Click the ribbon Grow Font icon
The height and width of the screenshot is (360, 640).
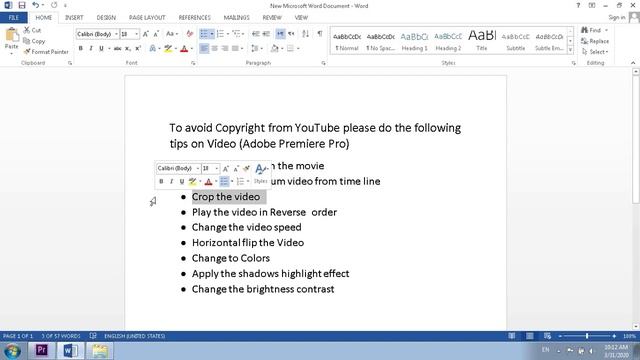click(x=146, y=34)
